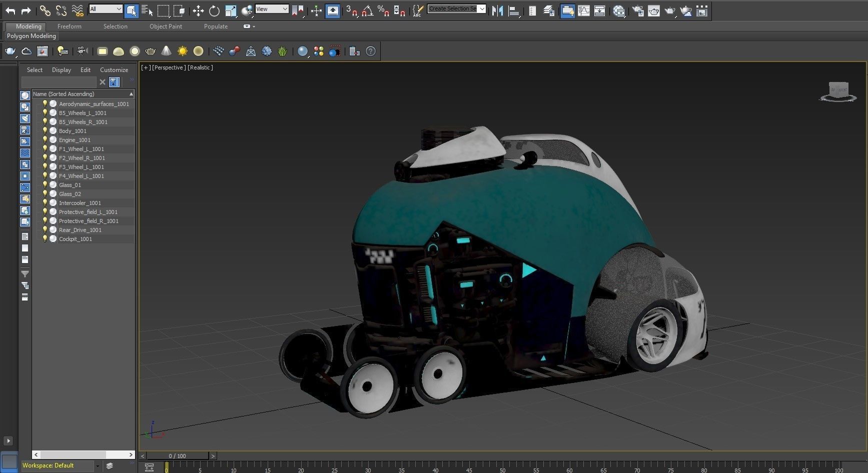
Task: Open the reference coordinate system View dropdown
Action: (272, 9)
